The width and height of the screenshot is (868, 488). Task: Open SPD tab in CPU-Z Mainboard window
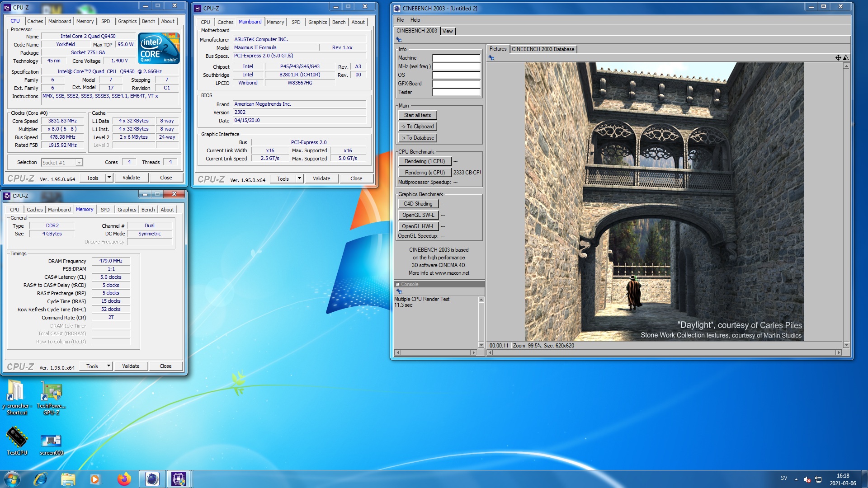click(x=296, y=22)
